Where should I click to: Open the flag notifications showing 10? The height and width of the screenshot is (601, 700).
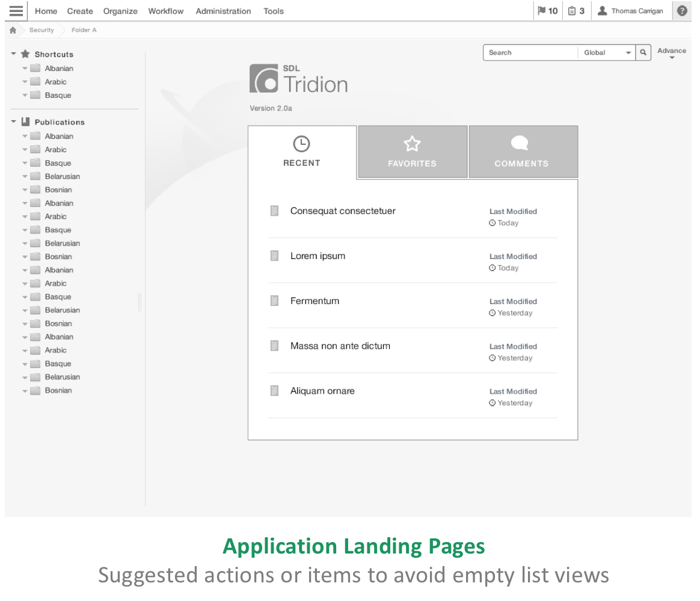tap(548, 11)
